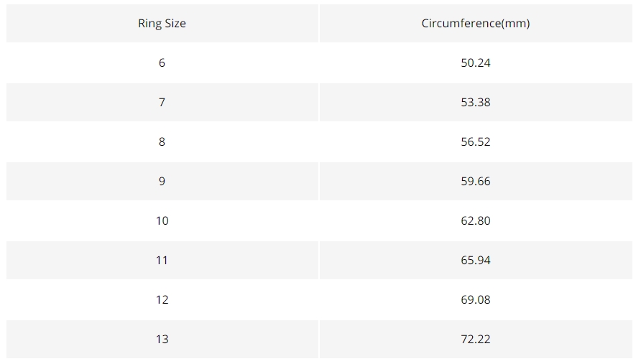The image size is (641, 364).
Task: Select ring size 6 cell
Action: pos(162,63)
